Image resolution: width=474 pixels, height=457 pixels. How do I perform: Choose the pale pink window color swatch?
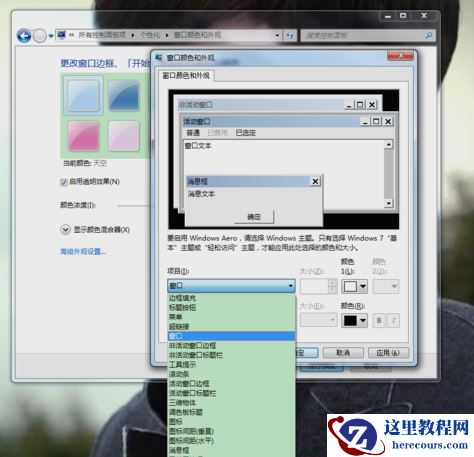123,136
